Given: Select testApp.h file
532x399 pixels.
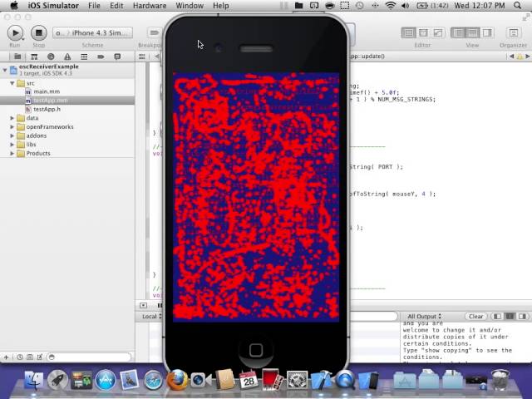Looking at the screenshot, I should [47, 109].
